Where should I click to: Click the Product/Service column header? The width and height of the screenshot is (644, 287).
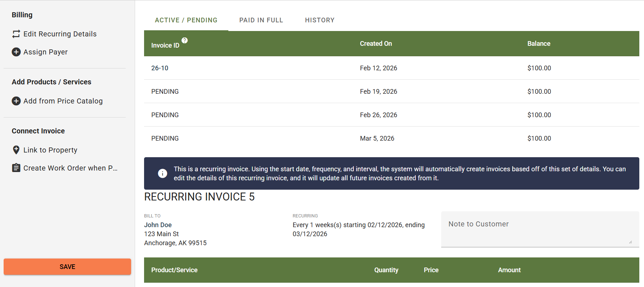(x=174, y=270)
